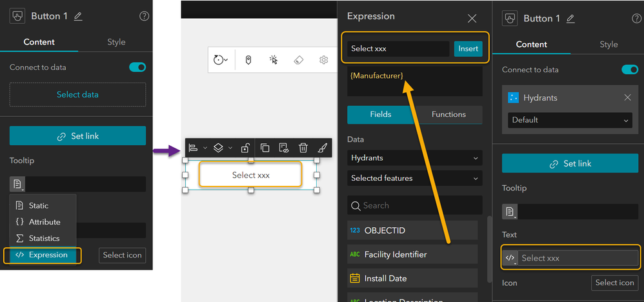Click the pin location tool icon
Viewport: 644px width, 302px height.
pos(248,60)
